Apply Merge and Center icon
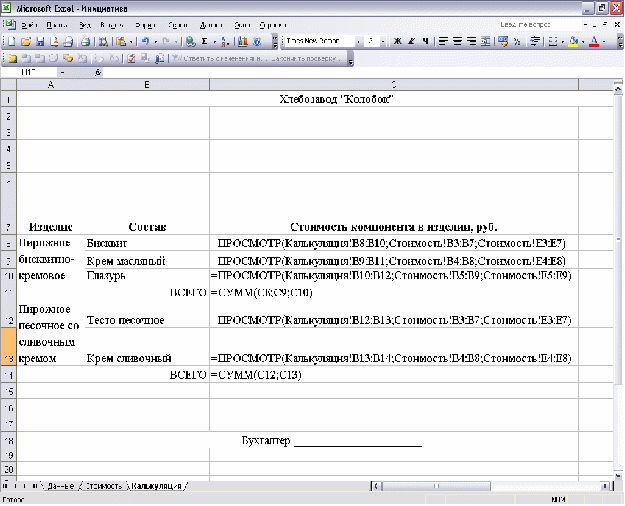 coord(485,41)
